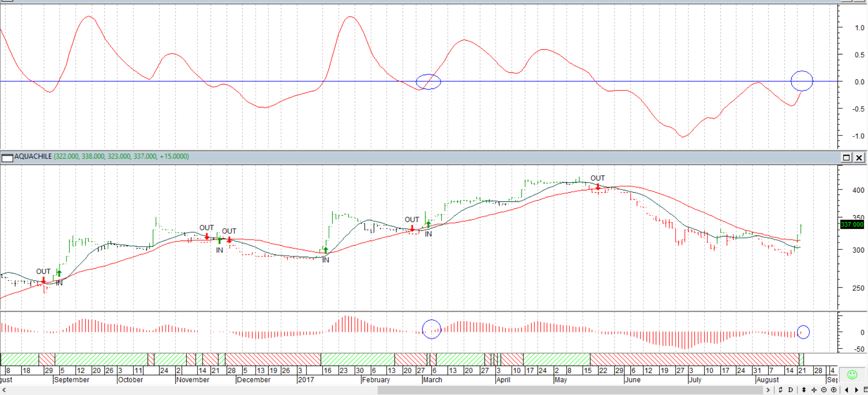Screen dimensions: 868x395
Task: Click the date label 16 on time axis
Action: coord(327,371)
